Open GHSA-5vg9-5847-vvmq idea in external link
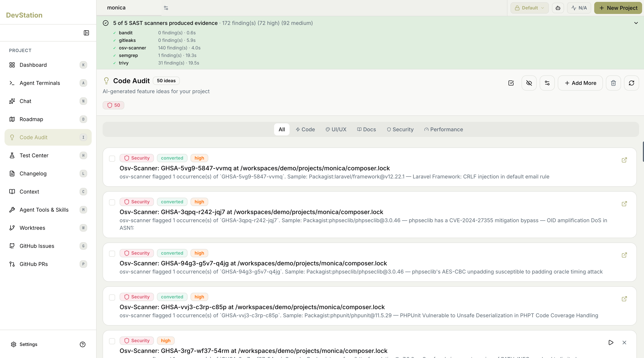Viewport: 644px width, 358px height. pyautogui.click(x=624, y=160)
